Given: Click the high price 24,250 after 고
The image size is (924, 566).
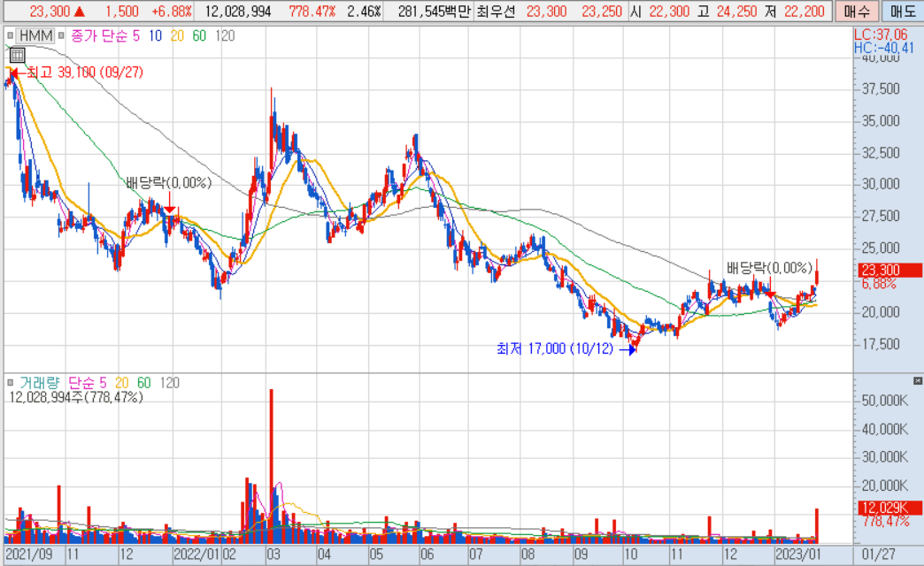Looking at the screenshot, I should pyautogui.click(x=736, y=11).
